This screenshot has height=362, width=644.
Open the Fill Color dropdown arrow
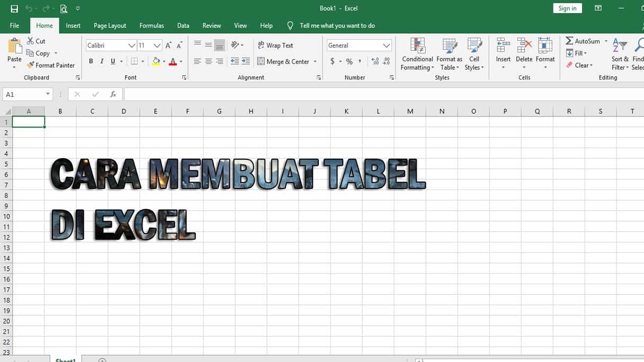coord(164,62)
